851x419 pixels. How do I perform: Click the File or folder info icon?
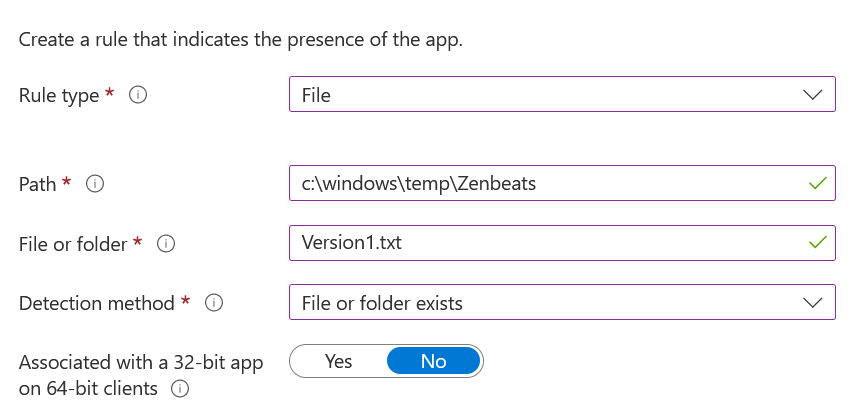click(x=167, y=243)
